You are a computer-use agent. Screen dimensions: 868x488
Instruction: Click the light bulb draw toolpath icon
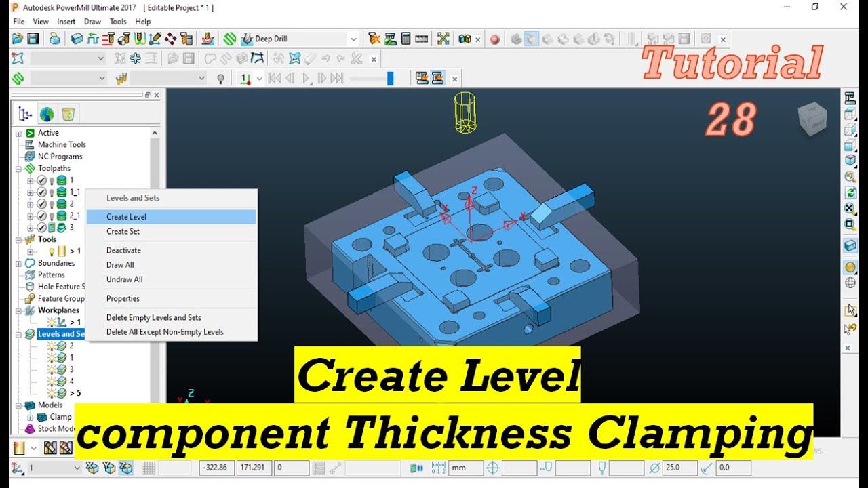coord(220,79)
